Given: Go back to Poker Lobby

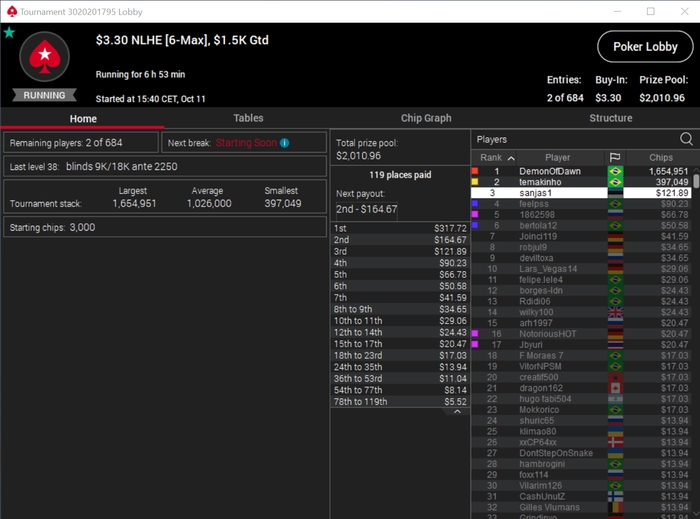Looking at the screenshot, I should 645,46.
